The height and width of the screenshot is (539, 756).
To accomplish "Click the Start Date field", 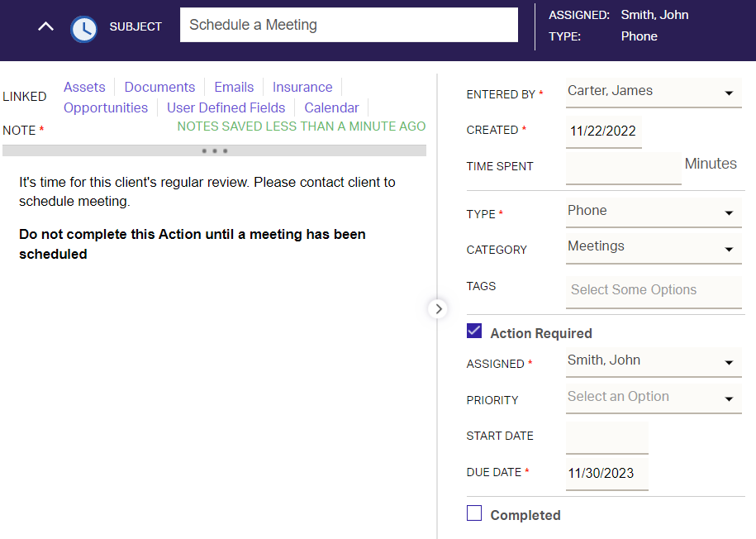I will [607, 437].
